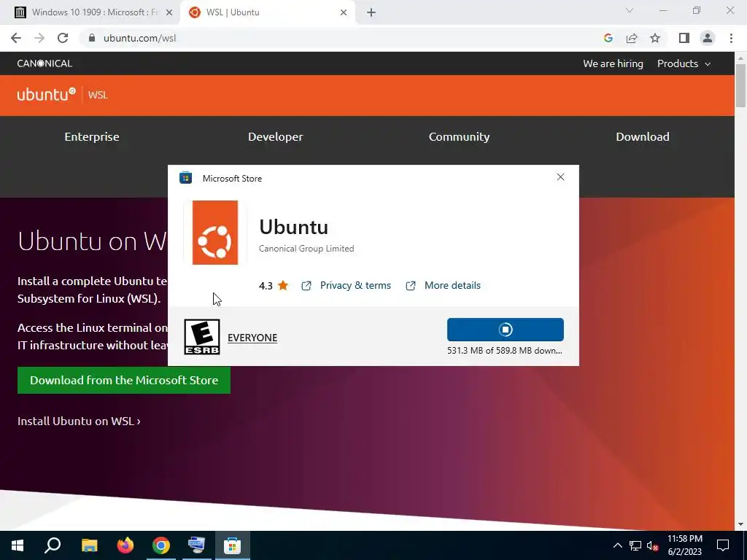Open a new browser tab
The width and height of the screenshot is (747, 560).
371,12
